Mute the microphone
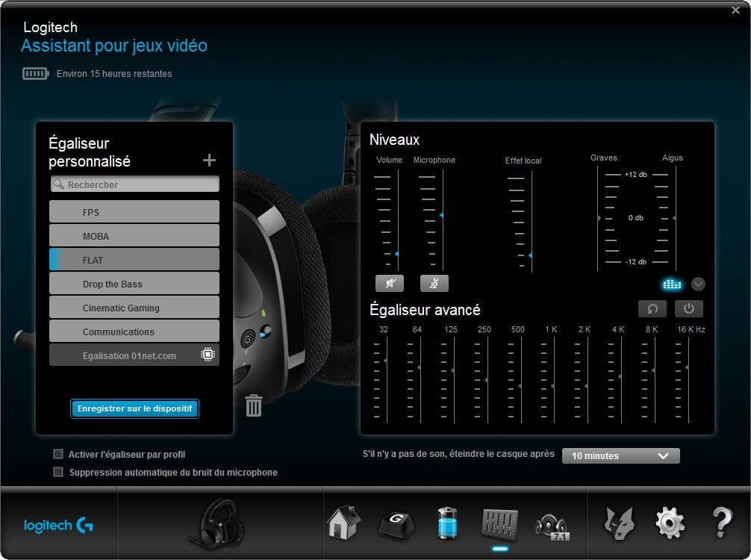751x560 pixels. click(434, 283)
